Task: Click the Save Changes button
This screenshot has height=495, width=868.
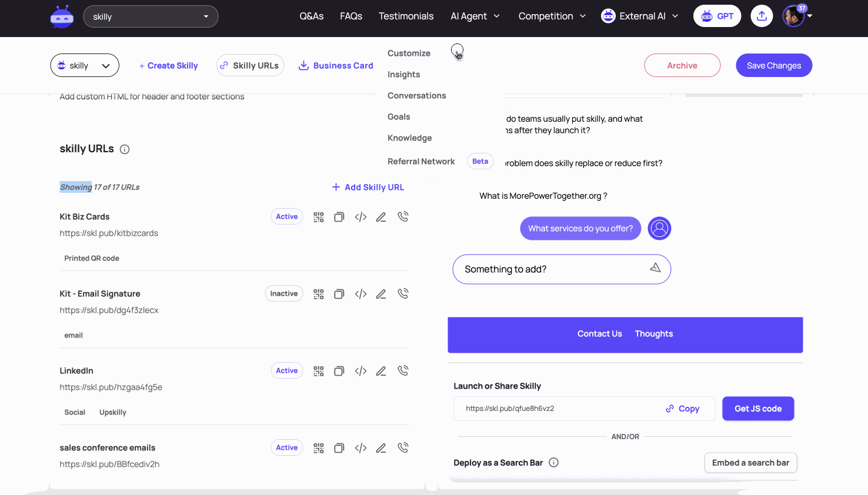Action: click(774, 65)
